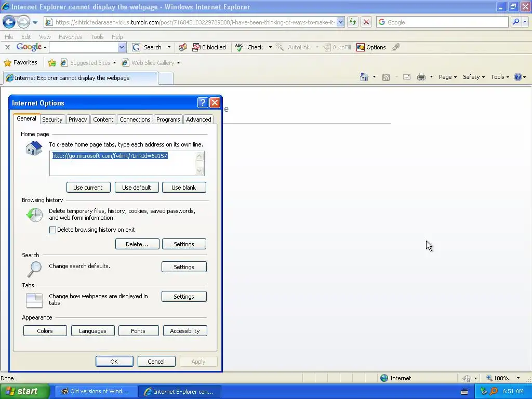Switch to the Programs tab
Screen dimensions: 532x399
(x=168, y=119)
